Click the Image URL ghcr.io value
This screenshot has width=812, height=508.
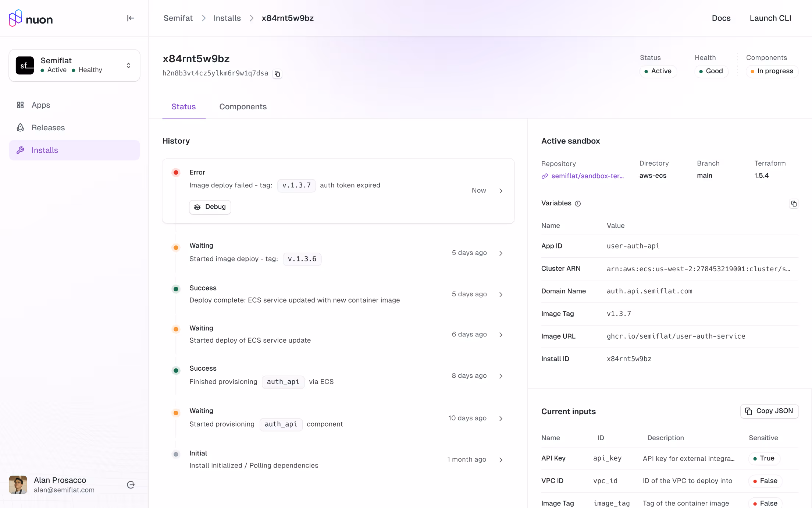(x=676, y=336)
